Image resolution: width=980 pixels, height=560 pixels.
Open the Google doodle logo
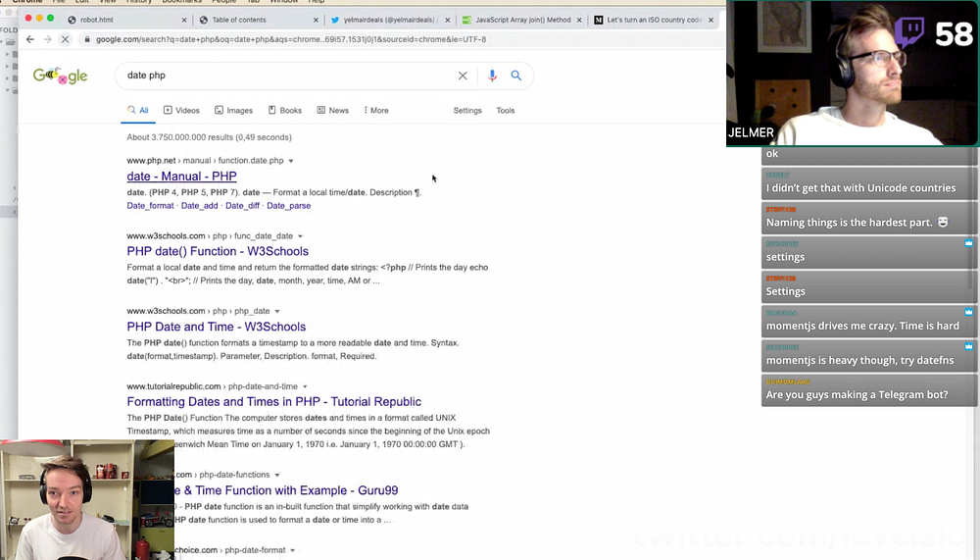click(x=60, y=76)
